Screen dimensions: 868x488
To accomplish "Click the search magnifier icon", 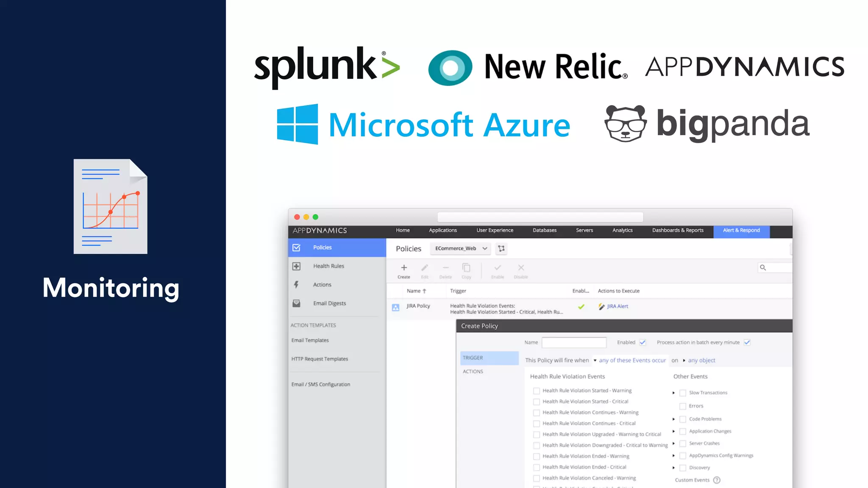I will click(x=763, y=268).
